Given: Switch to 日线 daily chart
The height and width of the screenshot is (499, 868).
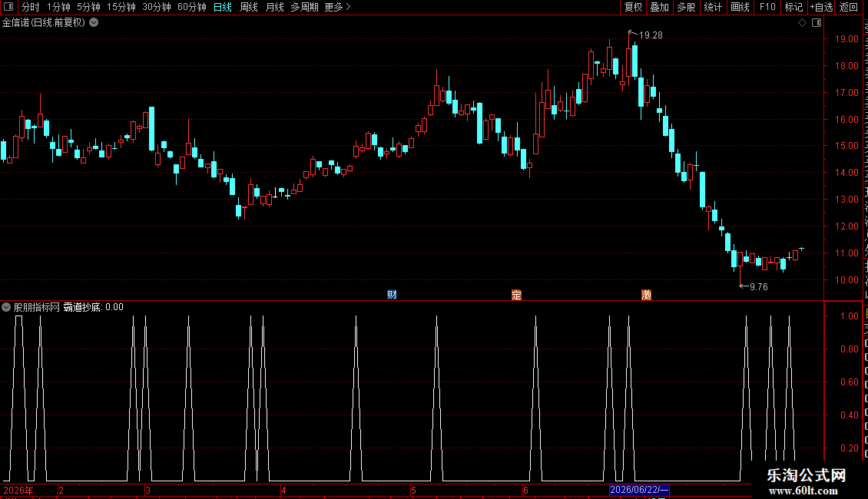Looking at the screenshot, I should [223, 7].
